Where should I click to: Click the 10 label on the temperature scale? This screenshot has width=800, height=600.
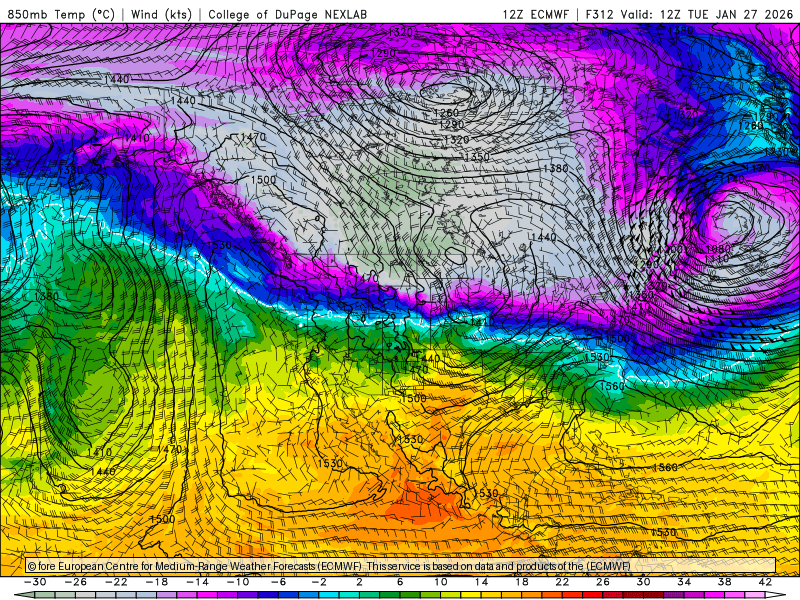[x=440, y=582]
